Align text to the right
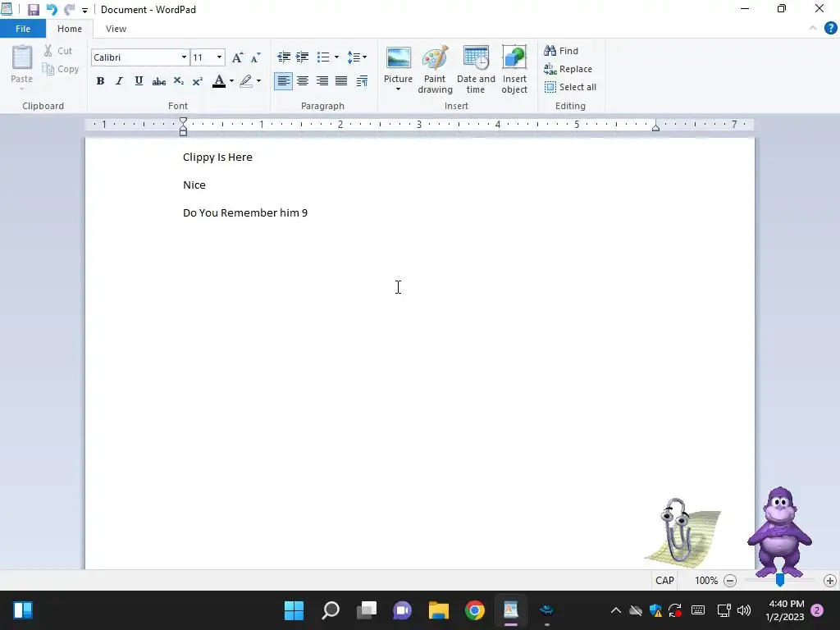The height and width of the screenshot is (630, 840). click(322, 81)
